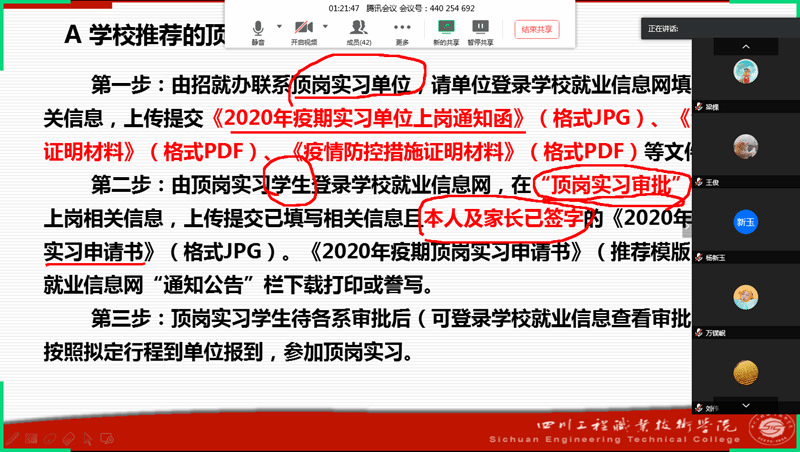Click the screen settings annotation icon
This screenshot has height=452, width=800.
[107, 438]
